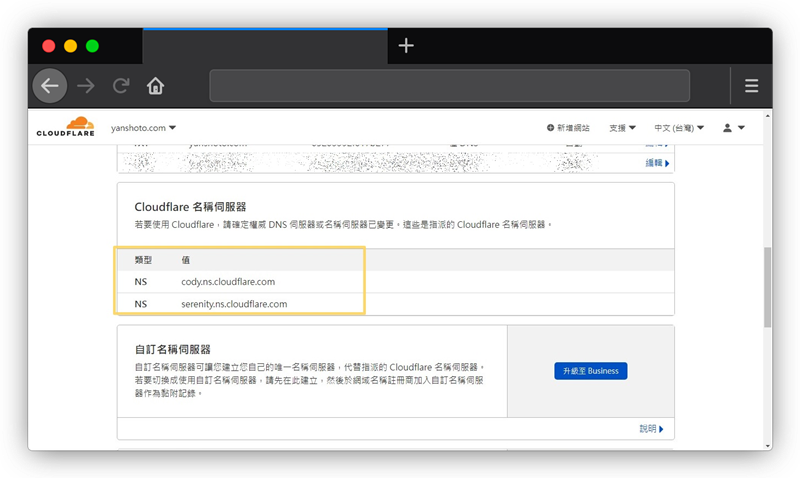The height and width of the screenshot is (478, 800).
Task: Go back with the browser back arrow
Action: (x=49, y=86)
